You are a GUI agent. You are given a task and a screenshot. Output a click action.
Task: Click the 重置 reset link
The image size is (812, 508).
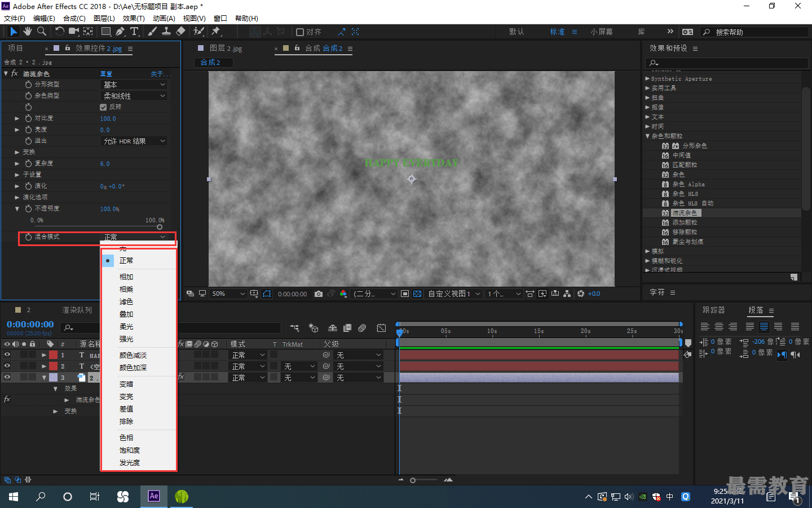tap(106, 74)
